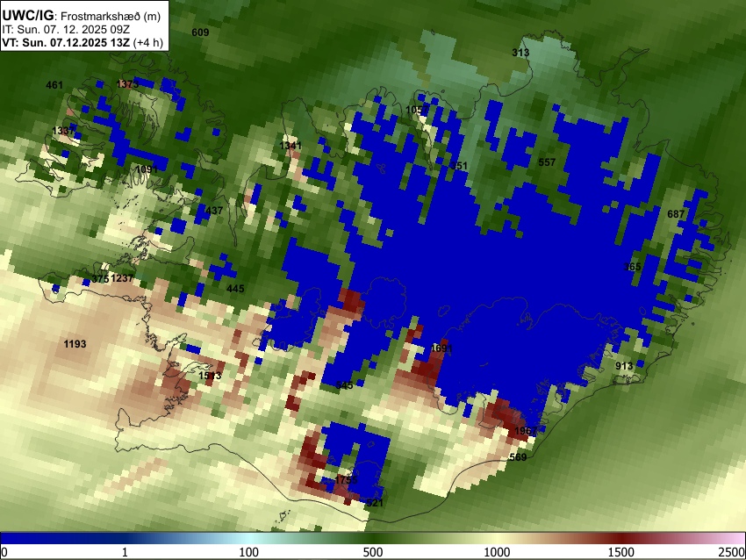Click the map value 1755
746x560 pixels.
point(346,480)
